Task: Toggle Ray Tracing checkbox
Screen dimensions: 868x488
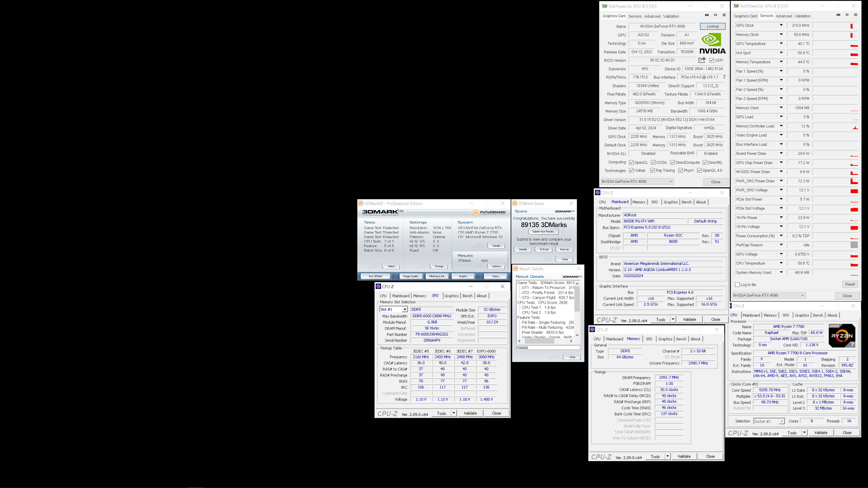Action: click(x=652, y=170)
